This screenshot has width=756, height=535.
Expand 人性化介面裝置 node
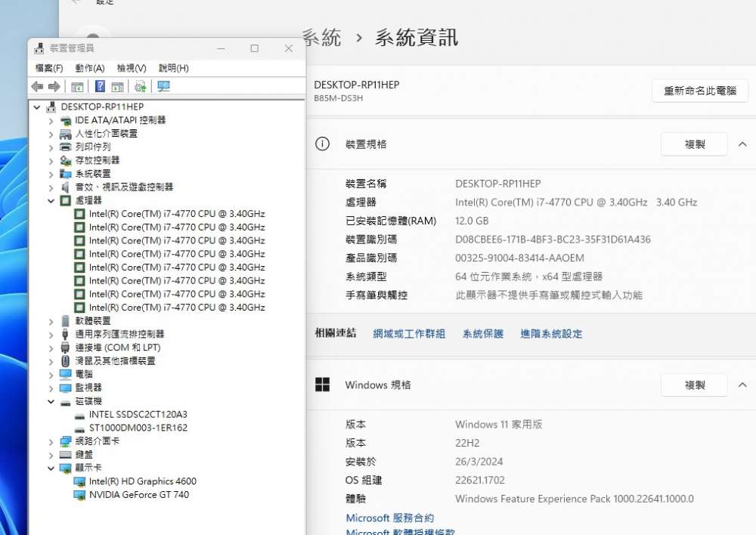tap(51, 134)
